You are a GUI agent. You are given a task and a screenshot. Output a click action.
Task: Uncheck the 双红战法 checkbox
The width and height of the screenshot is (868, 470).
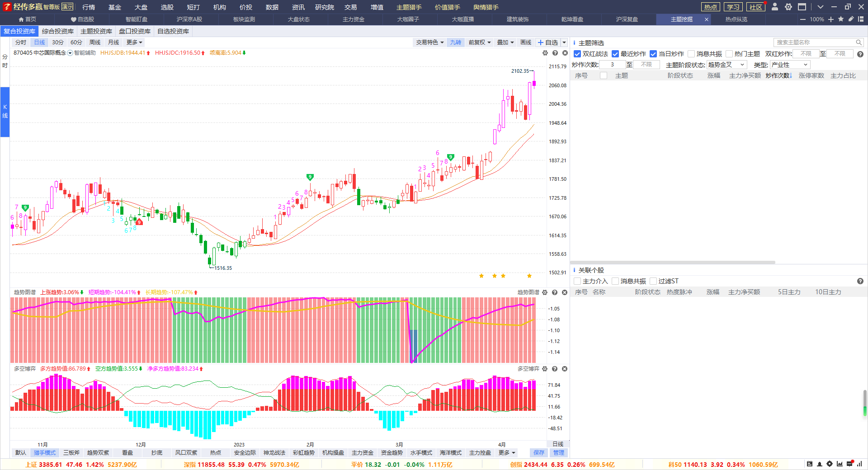click(577, 54)
